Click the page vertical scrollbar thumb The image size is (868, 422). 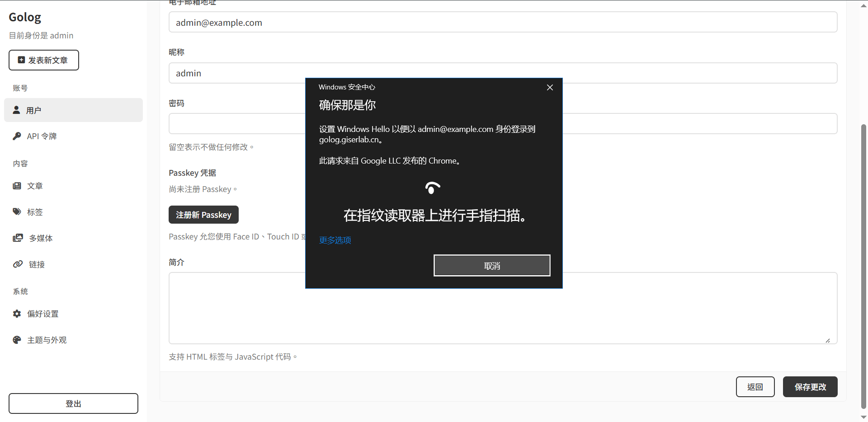[x=863, y=266]
